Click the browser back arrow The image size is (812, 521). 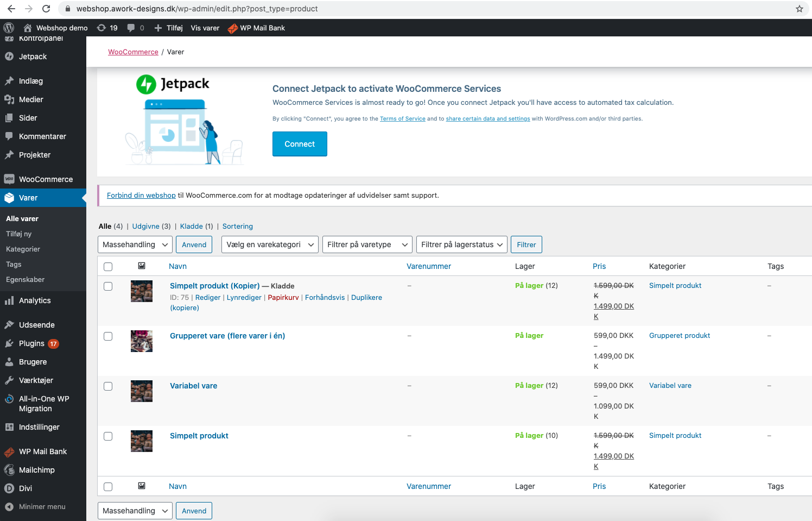coord(11,9)
